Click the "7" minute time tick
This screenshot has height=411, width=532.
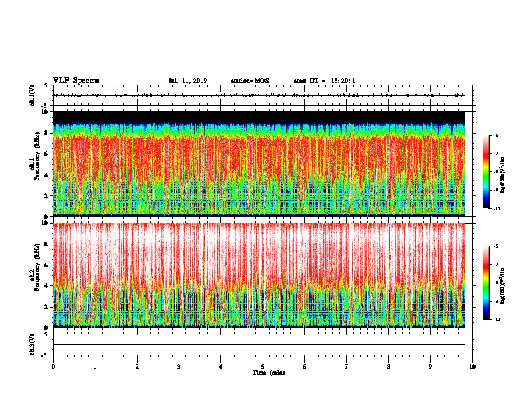point(347,367)
